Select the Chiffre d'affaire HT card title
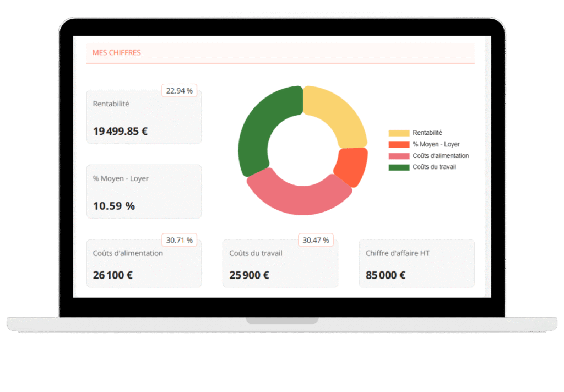The width and height of the screenshot is (564, 392). [397, 253]
